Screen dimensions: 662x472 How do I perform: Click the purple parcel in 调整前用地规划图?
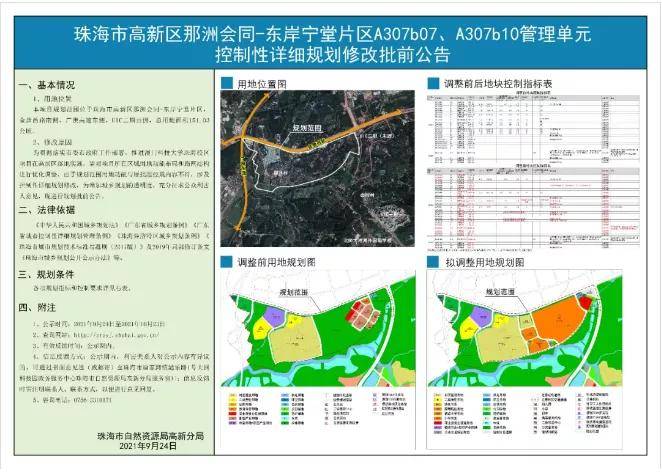click(274, 317)
